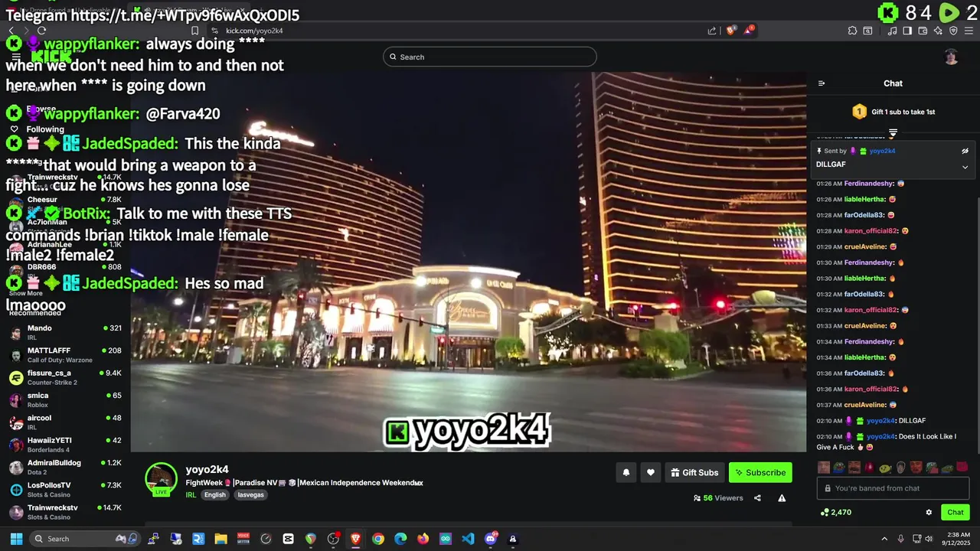The width and height of the screenshot is (980, 551).
Task: Open the browser extensions puzzle icon
Action: pyautogui.click(x=852, y=31)
